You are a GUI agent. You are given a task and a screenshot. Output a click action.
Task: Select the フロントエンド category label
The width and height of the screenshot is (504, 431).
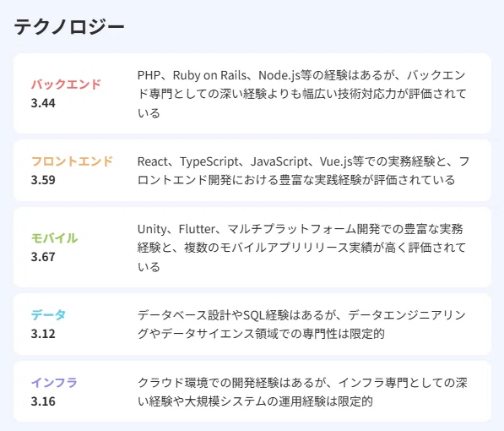coord(72,161)
